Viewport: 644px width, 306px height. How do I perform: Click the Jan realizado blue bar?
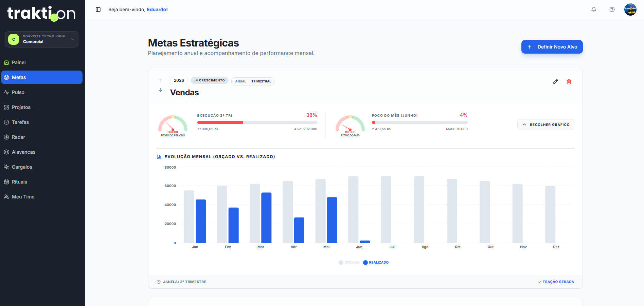201,221
